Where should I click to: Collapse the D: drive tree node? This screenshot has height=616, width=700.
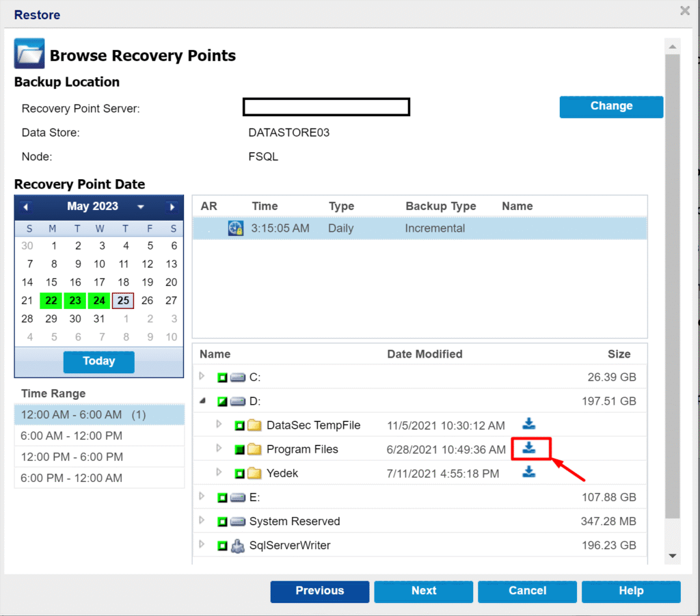click(202, 401)
